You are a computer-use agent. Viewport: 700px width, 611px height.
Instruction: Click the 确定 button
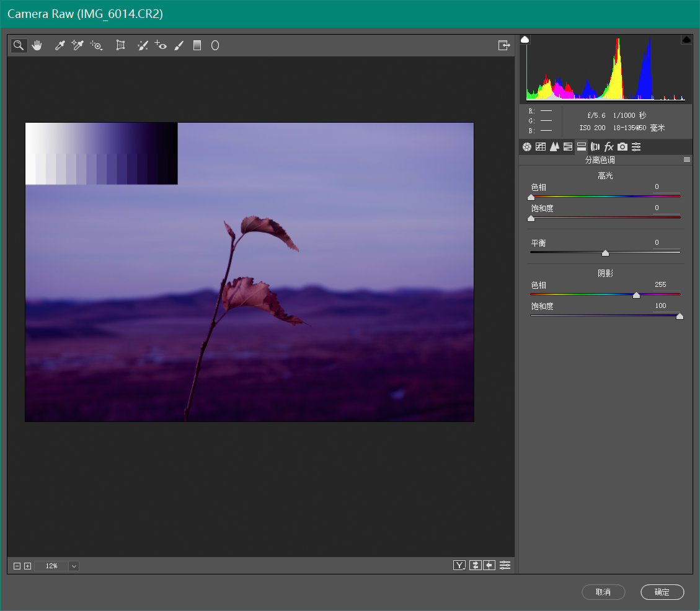click(x=662, y=592)
